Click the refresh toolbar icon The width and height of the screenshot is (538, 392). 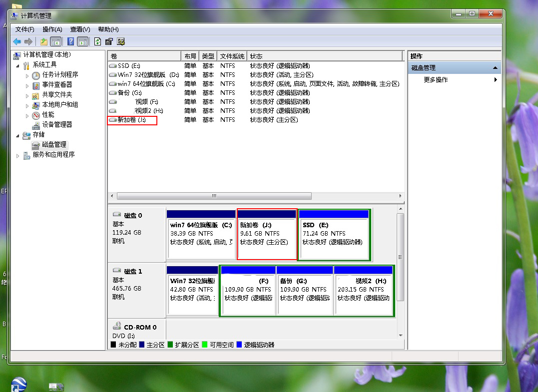97,41
